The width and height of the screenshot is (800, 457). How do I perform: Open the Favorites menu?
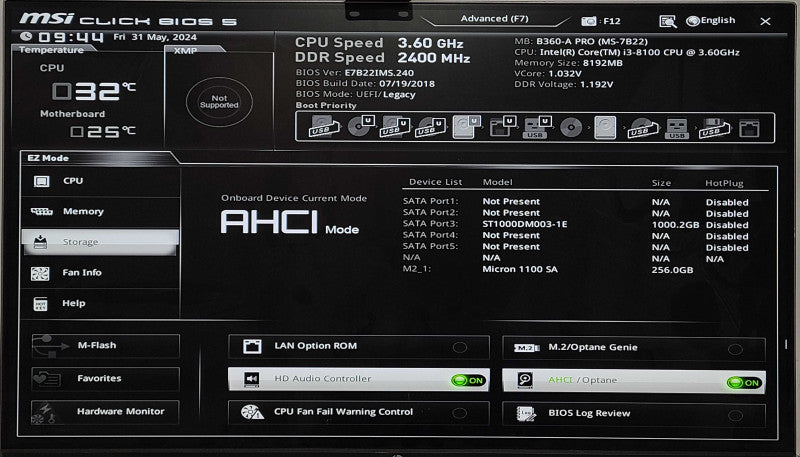tap(106, 379)
